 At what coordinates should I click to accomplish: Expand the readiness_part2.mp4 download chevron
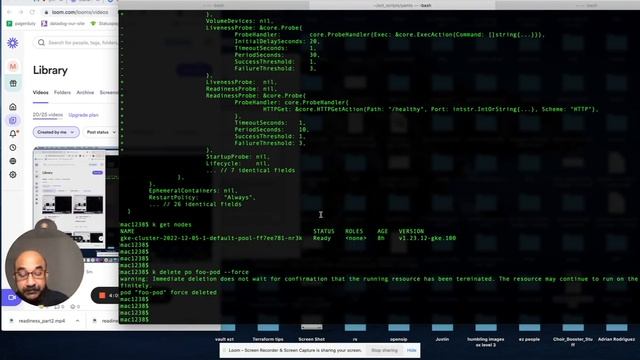click(78, 321)
